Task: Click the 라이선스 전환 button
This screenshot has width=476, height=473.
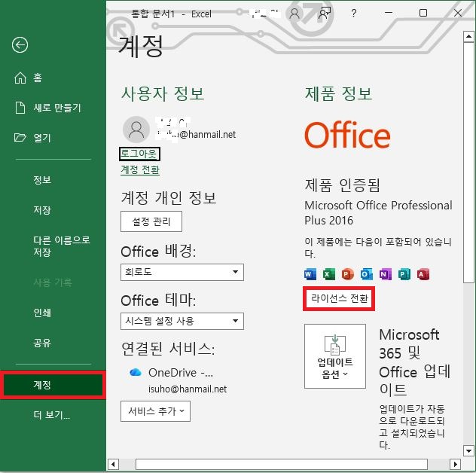Action: tap(339, 299)
